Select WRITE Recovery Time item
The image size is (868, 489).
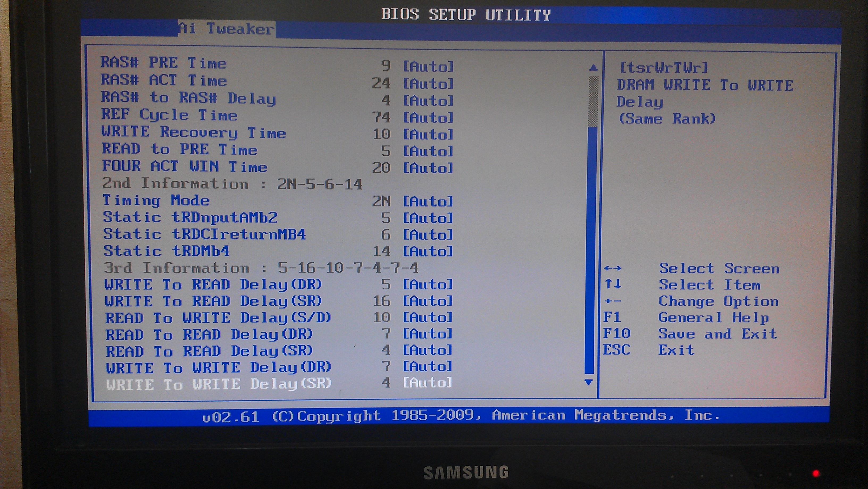194,132
